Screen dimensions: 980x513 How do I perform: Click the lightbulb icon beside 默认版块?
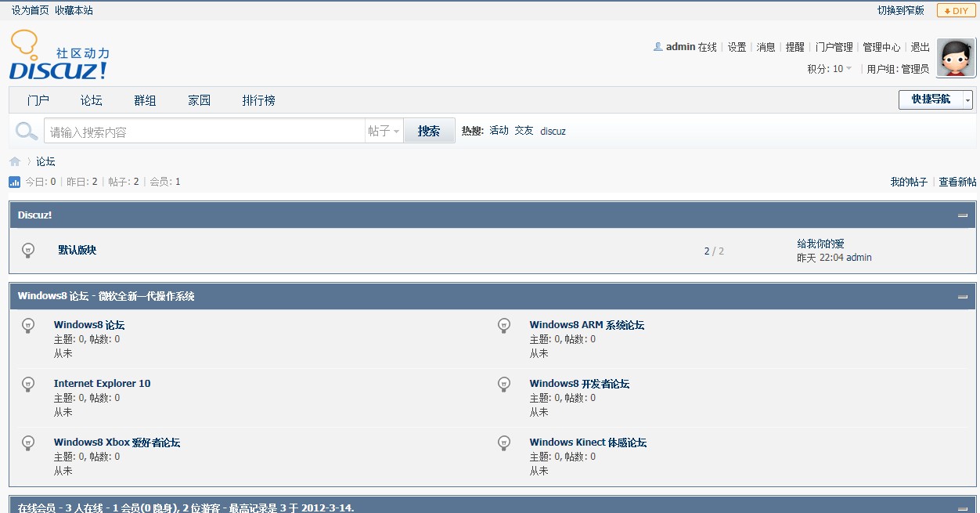tap(28, 251)
